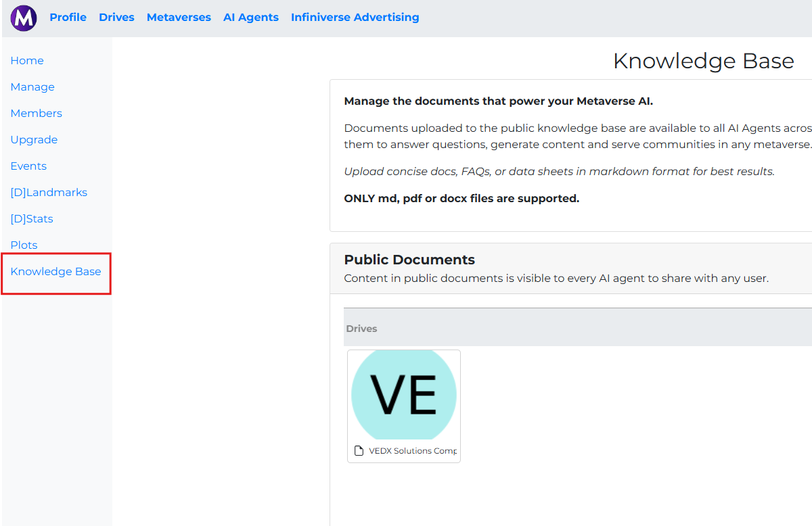Switch to the Metaverses section
The height and width of the screenshot is (526, 812).
179,17
